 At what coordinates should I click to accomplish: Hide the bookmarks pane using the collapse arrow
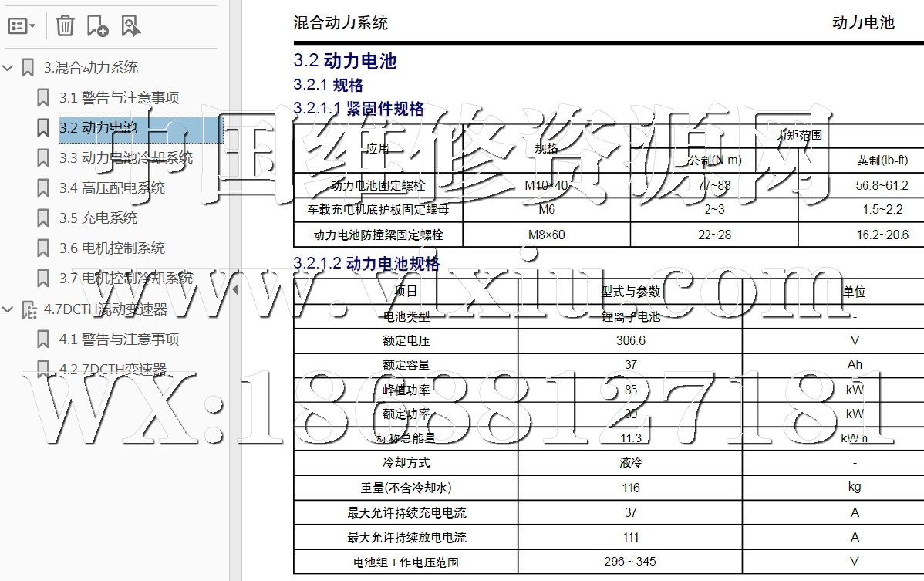click(235, 290)
